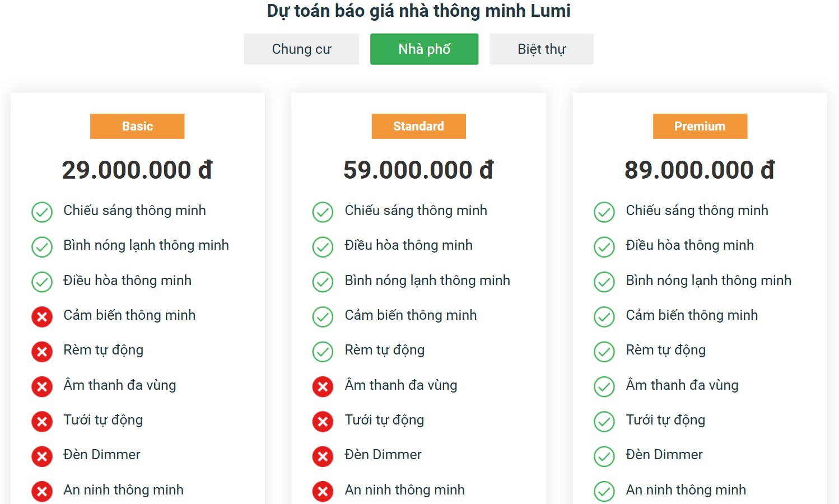839x504 pixels.
Task: Click the orange Basic plan label
Action: [137, 126]
